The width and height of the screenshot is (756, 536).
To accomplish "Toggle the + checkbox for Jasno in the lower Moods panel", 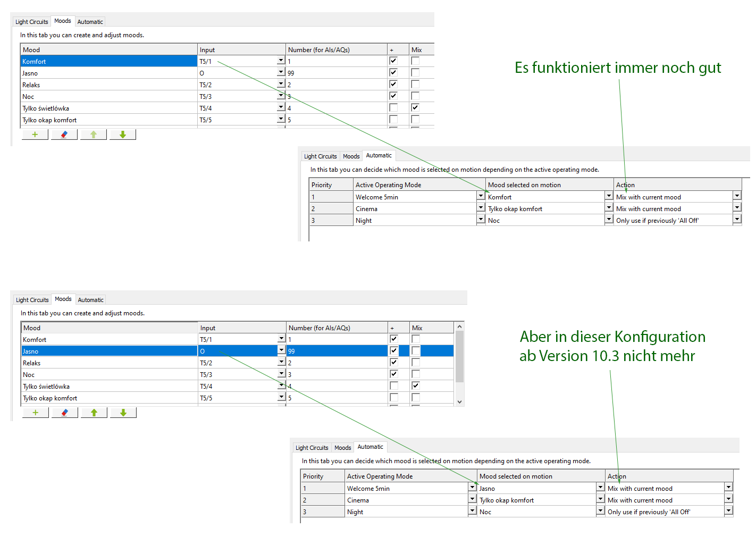I will (x=394, y=351).
